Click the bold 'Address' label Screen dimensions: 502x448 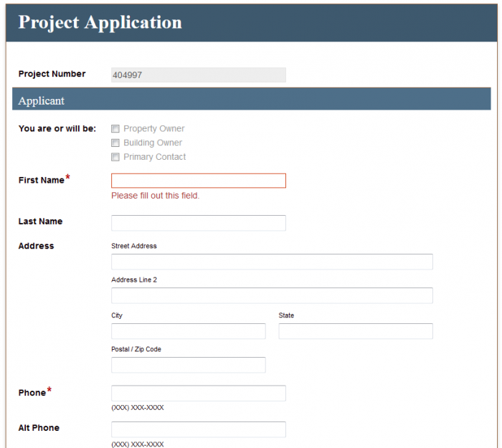click(x=36, y=246)
